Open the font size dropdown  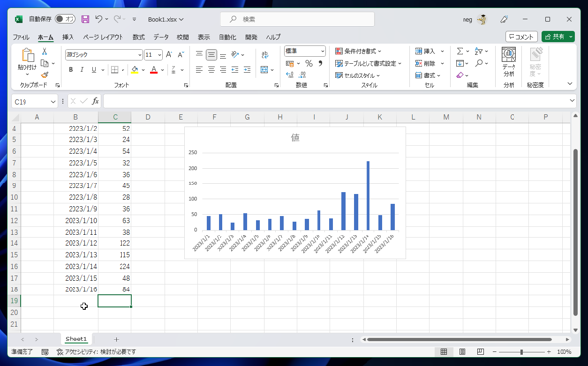point(159,55)
